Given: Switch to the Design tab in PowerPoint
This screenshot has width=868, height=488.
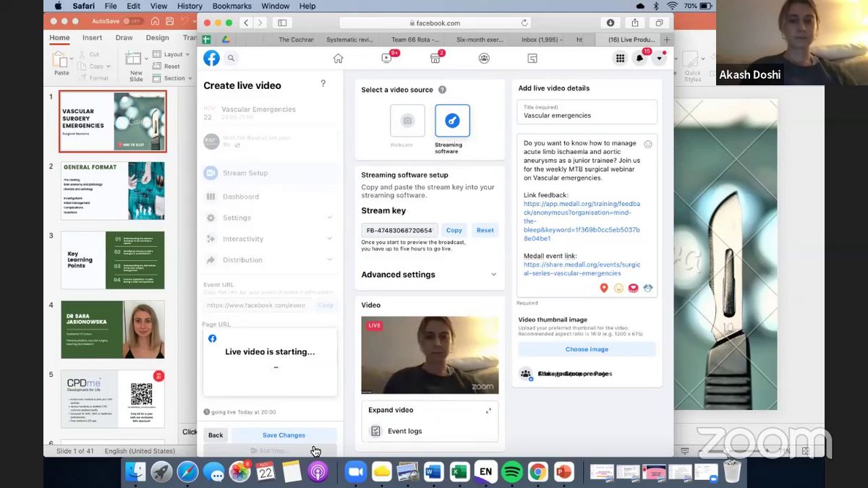Looking at the screenshot, I should pyautogui.click(x=157, y=38).
